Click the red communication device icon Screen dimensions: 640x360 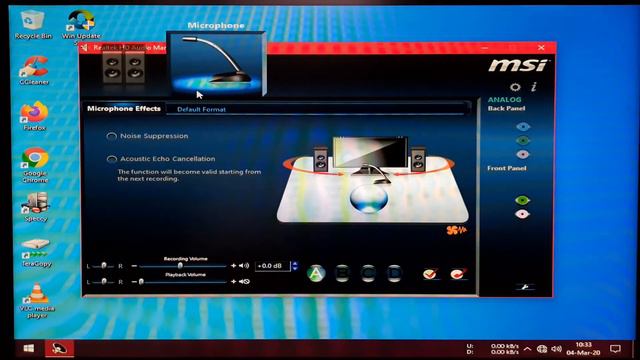(458, 274)
